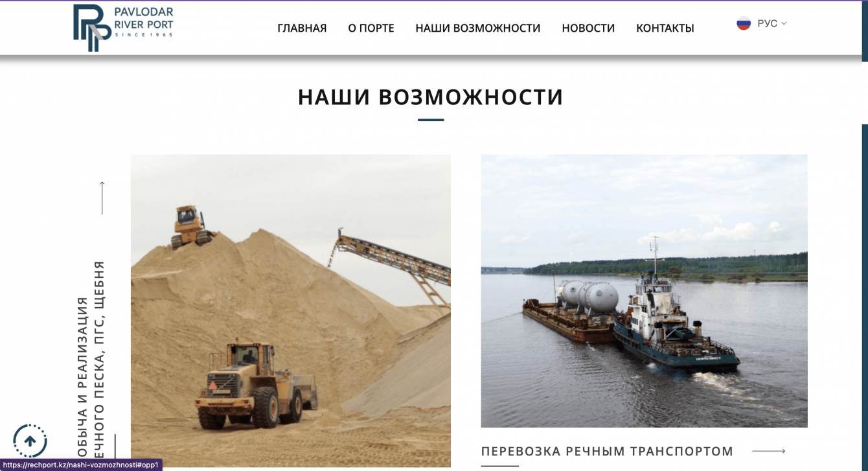The height and width of the screenshot is (471, 868).
Task: Click the Pavlodar River Port logo
Action: (x=123, y=27)
